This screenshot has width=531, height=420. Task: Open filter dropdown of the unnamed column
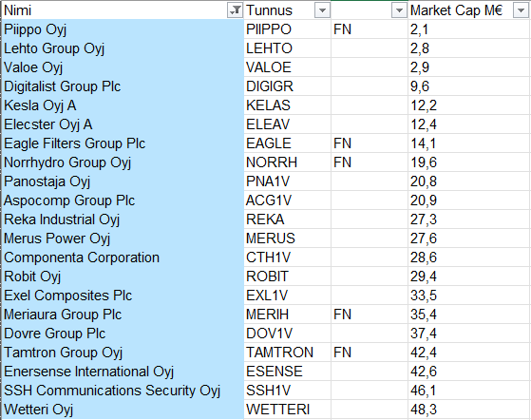tap(399, 10)
